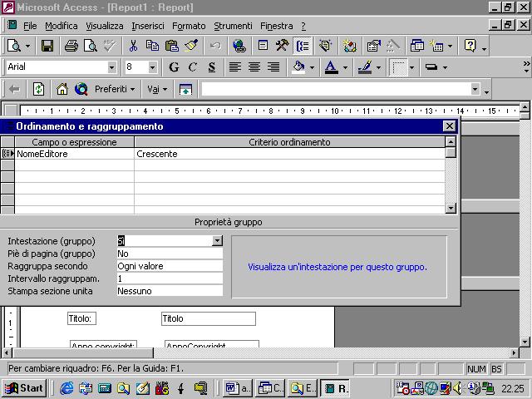
Task: Apply fill color bucket
Action: pyautogui.click(x=298, y=67)
